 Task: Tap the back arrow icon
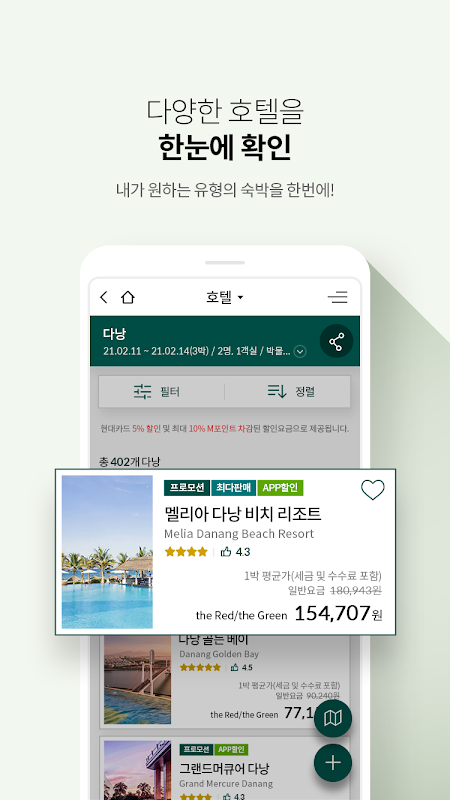point(104,297)
